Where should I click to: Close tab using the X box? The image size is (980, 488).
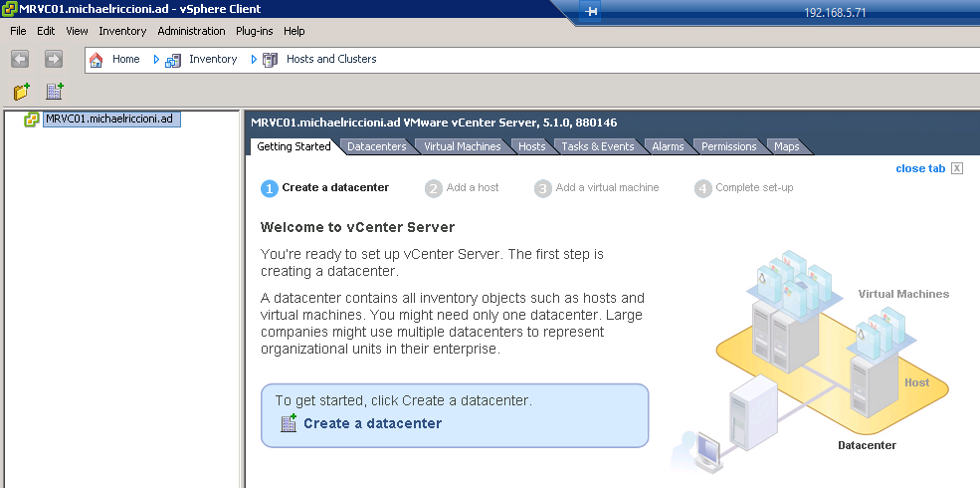[957, 168]
